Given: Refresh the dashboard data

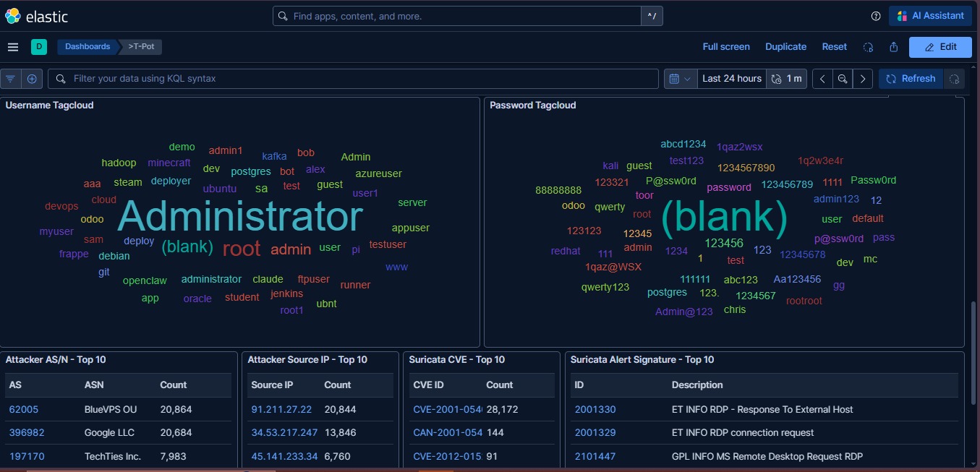Looking at the screenshot, I should (911, 79).
